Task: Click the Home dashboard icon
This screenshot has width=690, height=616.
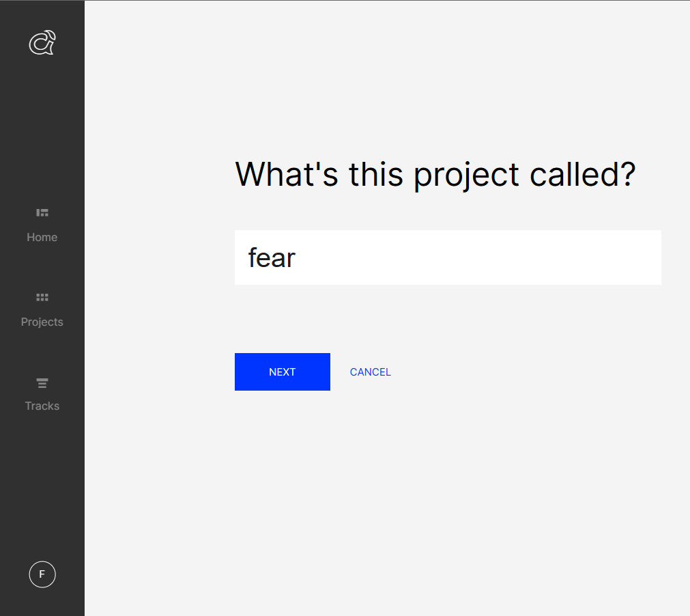Action: click(42, 213)
